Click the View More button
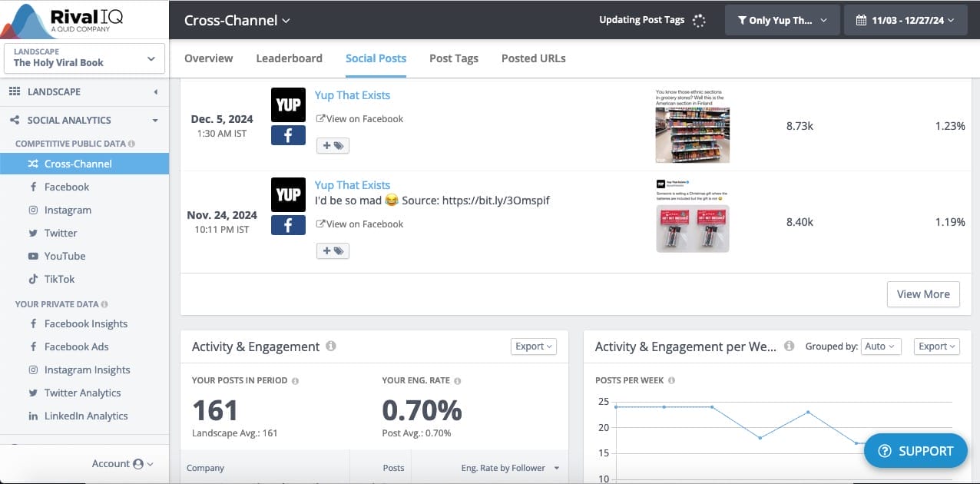 tap(922, 294)
